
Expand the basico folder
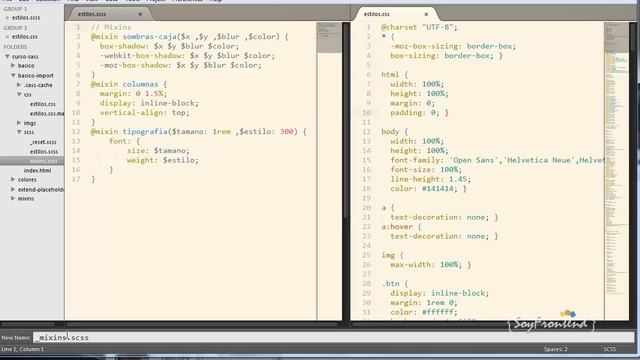coord(13,65)
